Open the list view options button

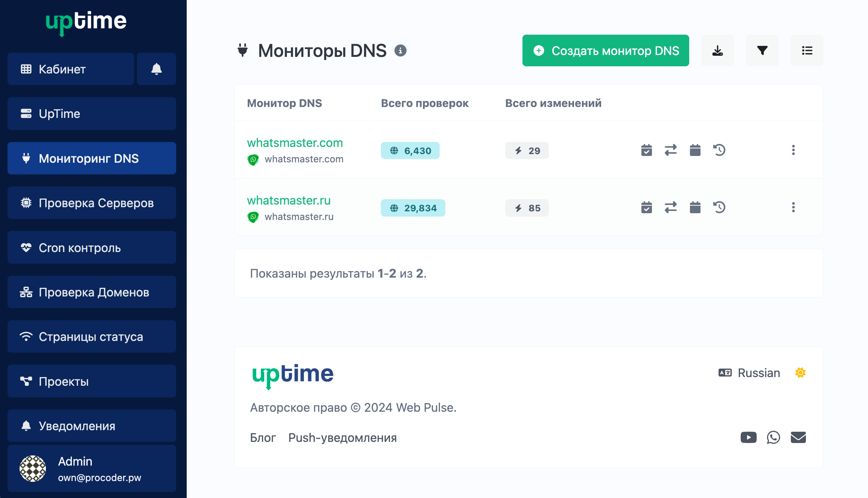click(x=807, y=50)
